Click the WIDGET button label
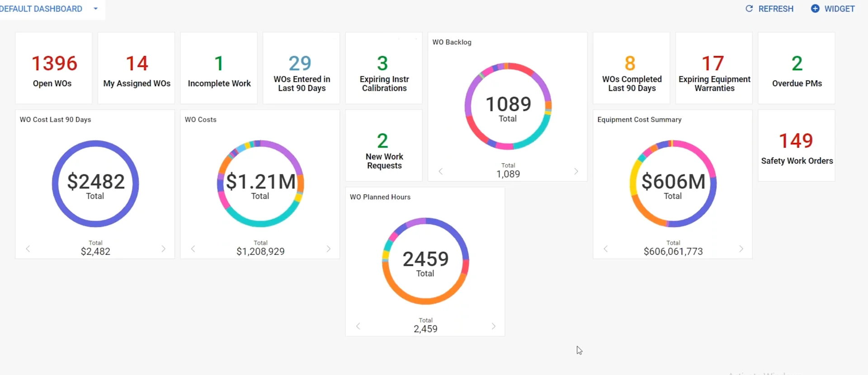This screenshot has width=868, height=375. point(840,9)
